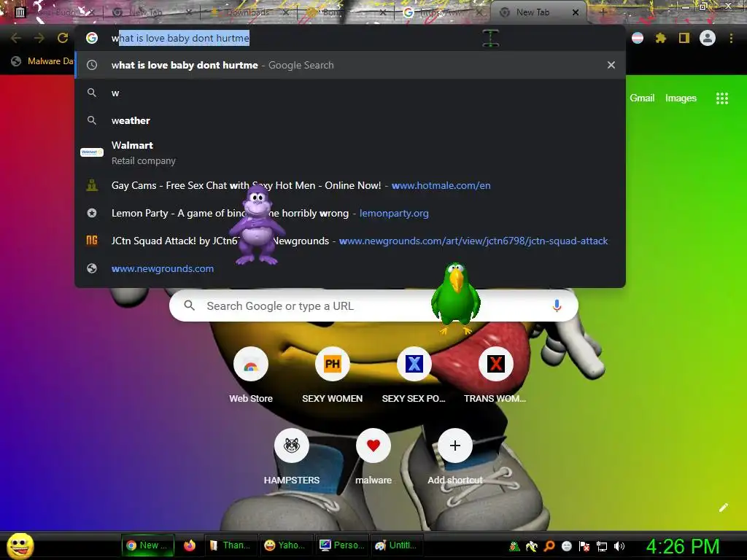
Task: Click the flag with red X tray icon
Action: (x=584, y=546)
